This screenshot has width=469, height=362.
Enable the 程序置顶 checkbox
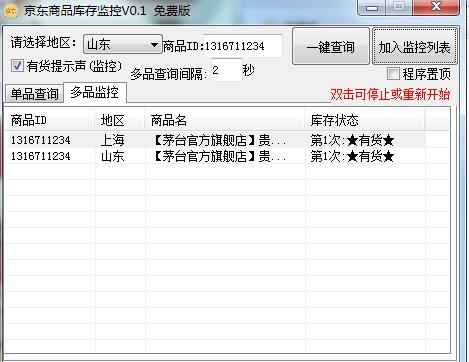tap(393, 74)
